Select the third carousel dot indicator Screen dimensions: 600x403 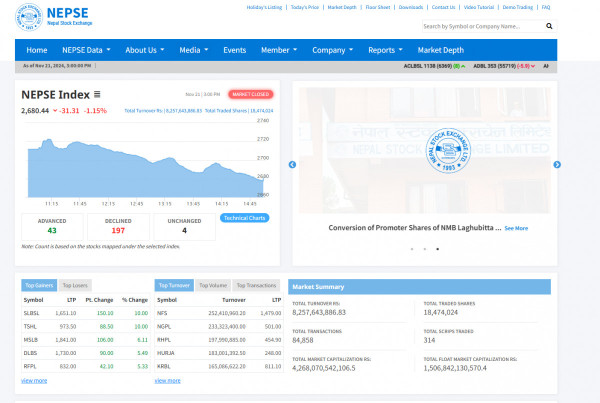(x=437, y=248)
